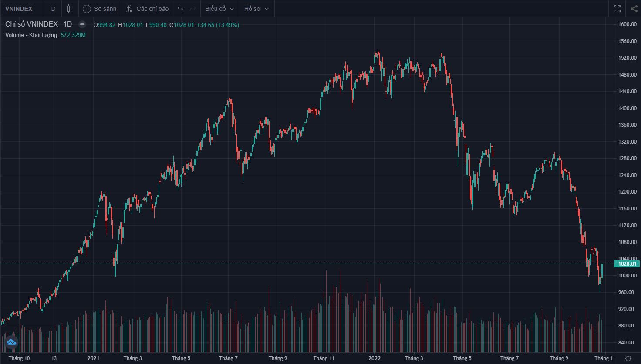The width and height of the screenshot is (641, 364).
Task: Click the Volume - Khối lượng indicator label
Action: [x=31, y=35]
